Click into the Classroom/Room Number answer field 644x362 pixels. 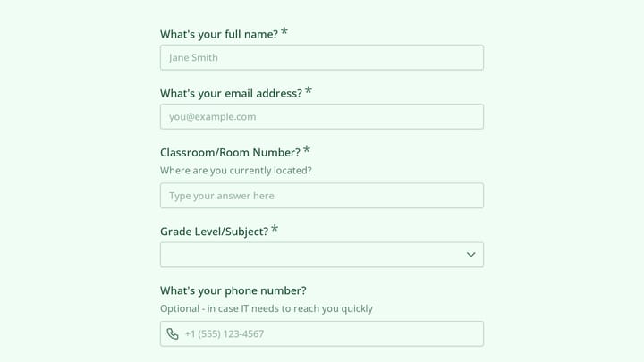click(x=322, y=196)
